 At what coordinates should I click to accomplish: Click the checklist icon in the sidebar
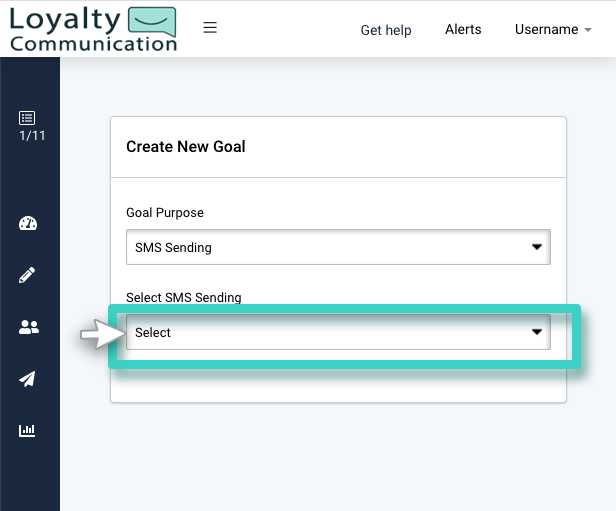click(x=28, y=118)
